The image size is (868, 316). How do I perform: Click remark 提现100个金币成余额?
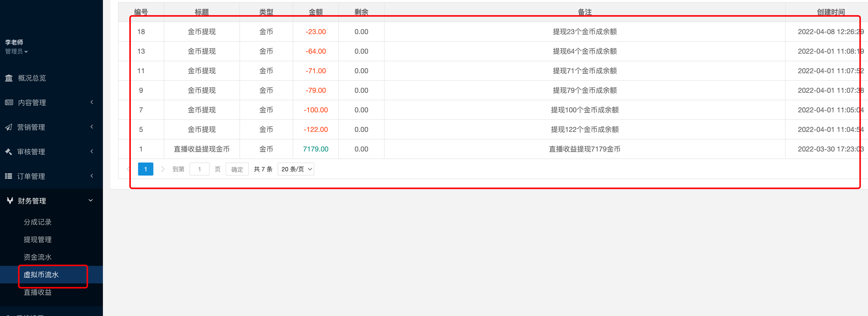pos(585,110)
